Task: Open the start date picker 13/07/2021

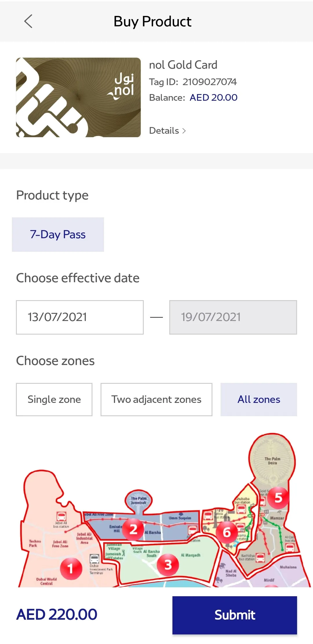Action: (x=80, y=317)
